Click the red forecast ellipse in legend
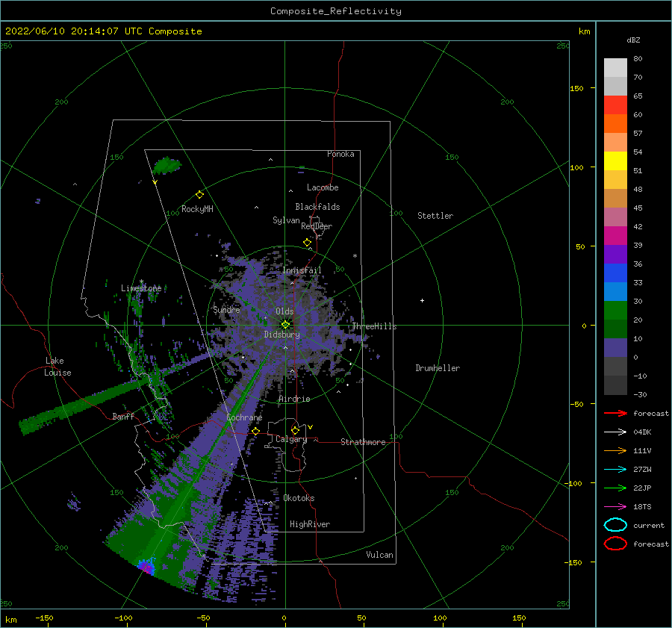The width and height of the screenshot is (672, 628). coord(615,544)
